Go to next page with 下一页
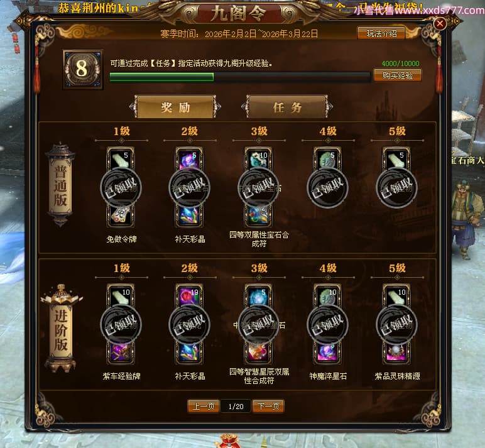Image resolution: width=485 pixels, height=448 pixels. coord(268,406)
